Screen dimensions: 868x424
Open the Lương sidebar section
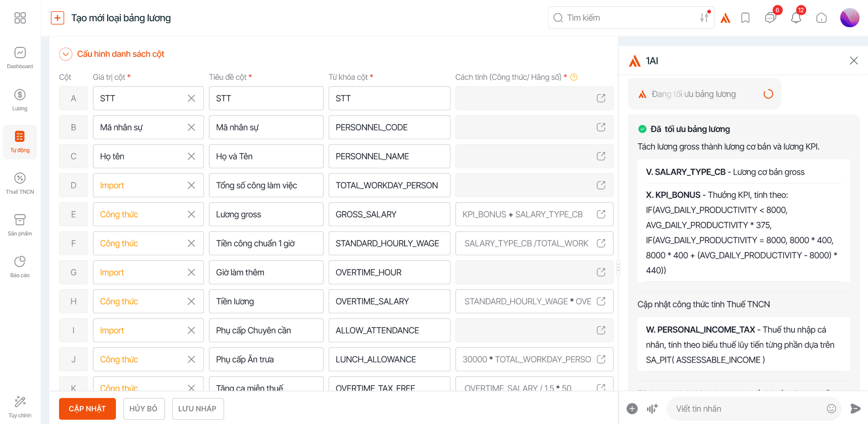[20, 100]
